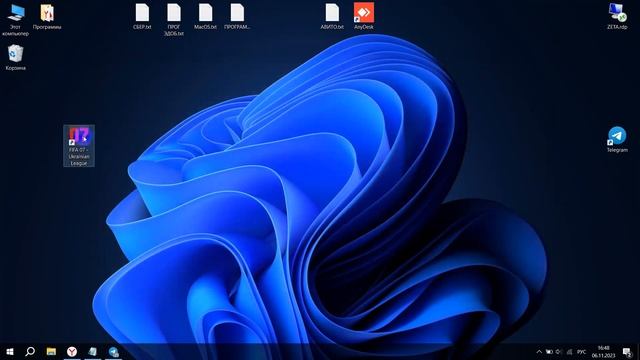Open File Explorer from the taskbar
Screen dimensions: 640x360
(x=51, y=351)
